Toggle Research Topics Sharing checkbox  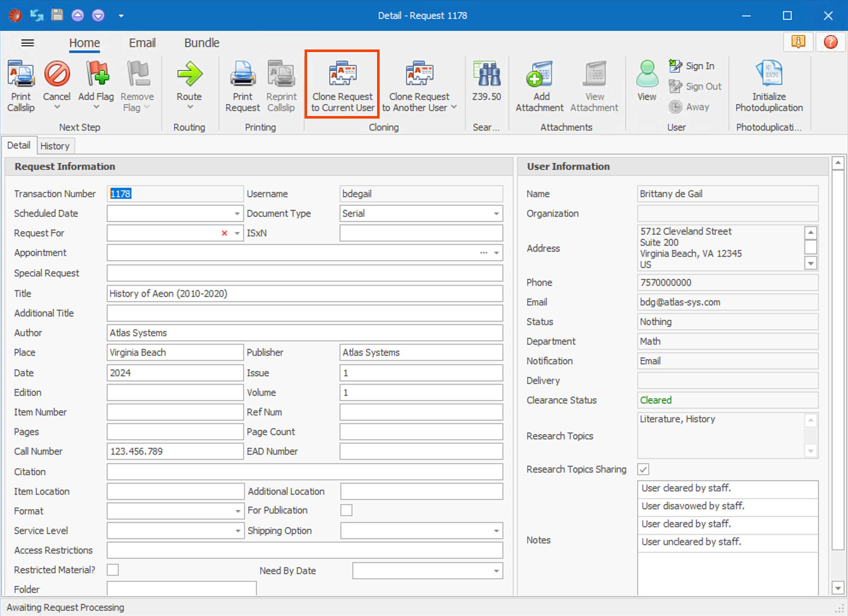point(643,469)
